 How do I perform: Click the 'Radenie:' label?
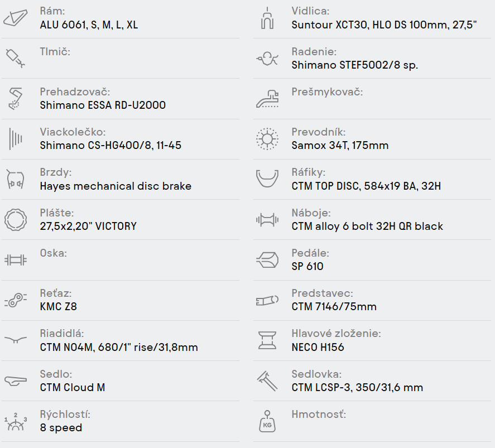[x=314, y=51]
